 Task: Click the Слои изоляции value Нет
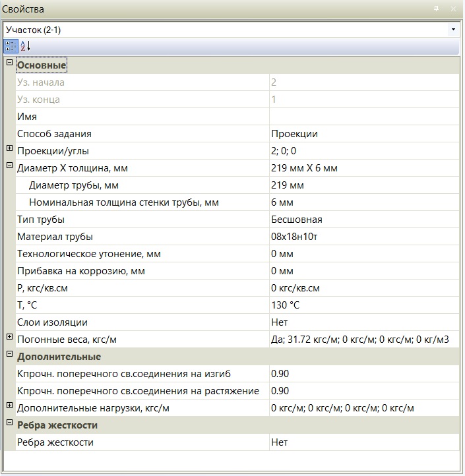[x=363, y=322]
